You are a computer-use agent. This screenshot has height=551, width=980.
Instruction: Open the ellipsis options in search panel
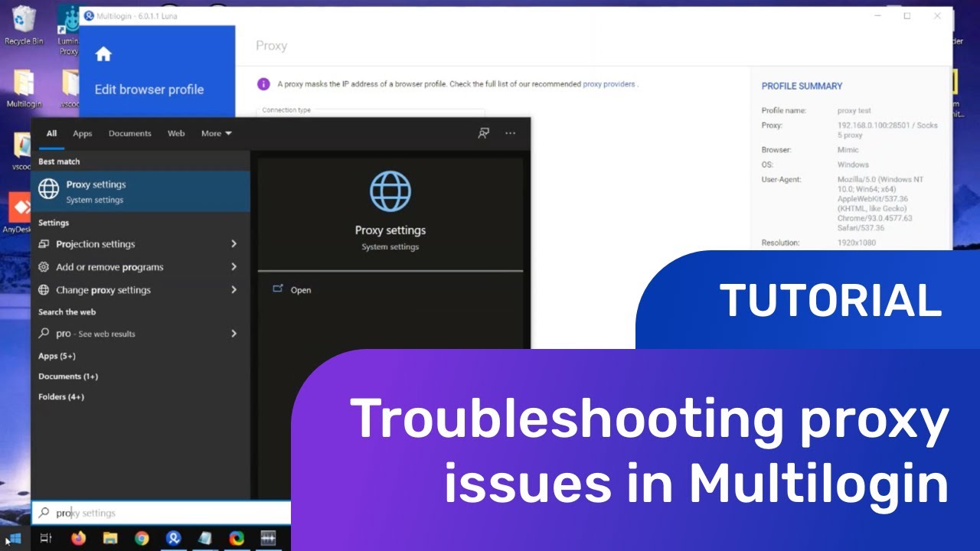pos(511,133)
